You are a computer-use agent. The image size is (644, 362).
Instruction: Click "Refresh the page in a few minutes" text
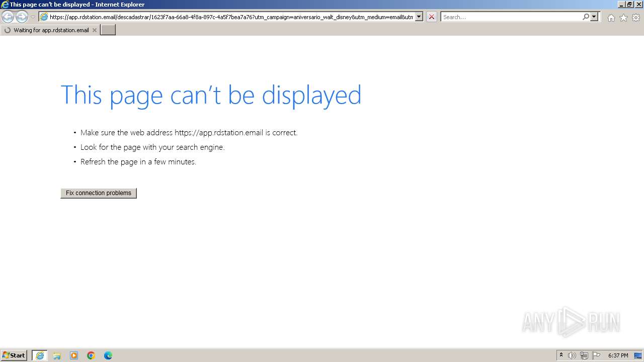(x=138, y=162)
